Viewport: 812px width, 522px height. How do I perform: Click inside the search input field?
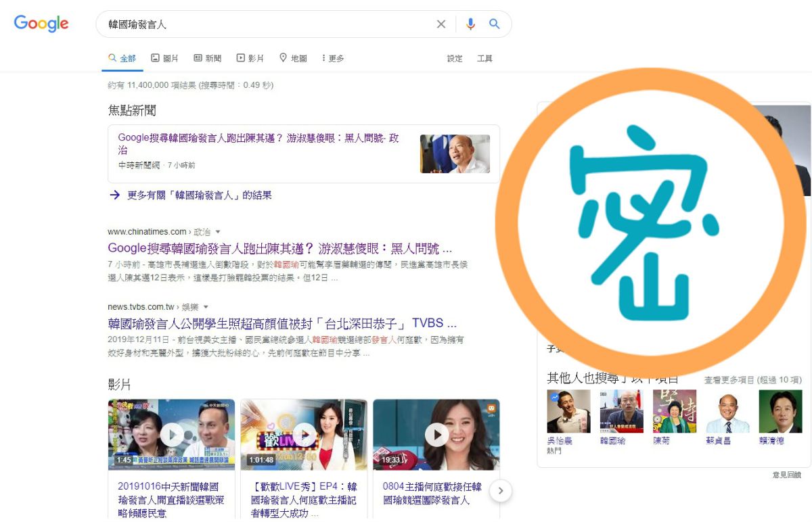point(271,24)
